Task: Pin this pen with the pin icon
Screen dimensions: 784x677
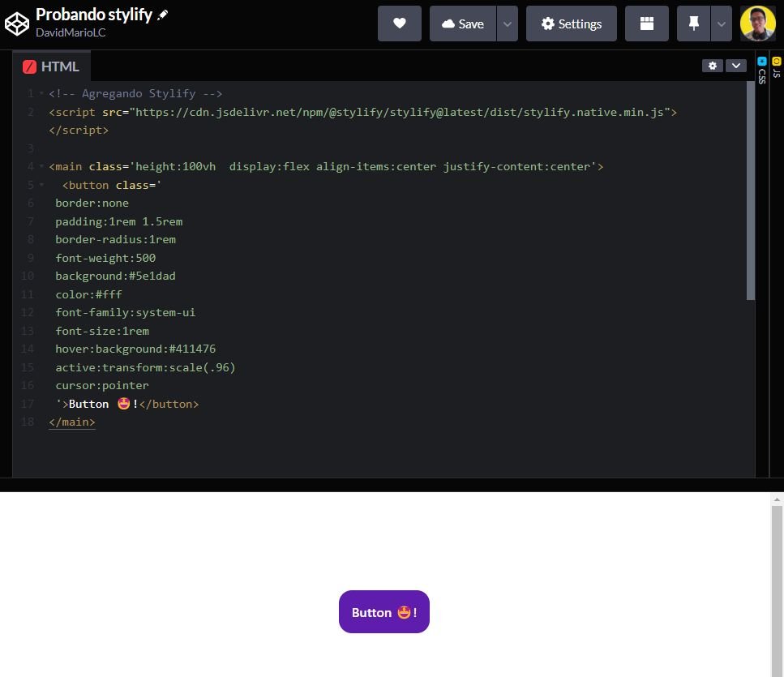Action: [x=693, y=24]
